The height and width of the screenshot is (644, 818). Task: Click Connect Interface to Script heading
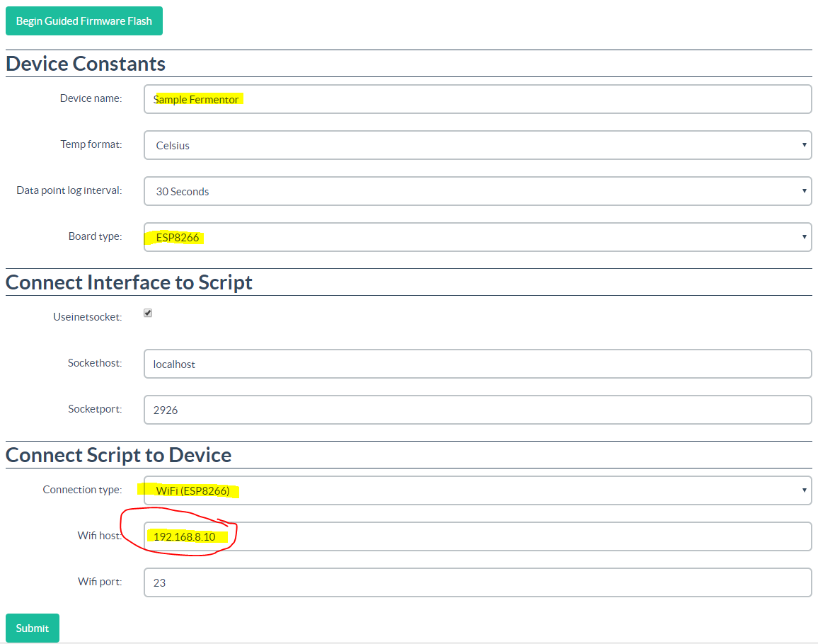[129, 282]
